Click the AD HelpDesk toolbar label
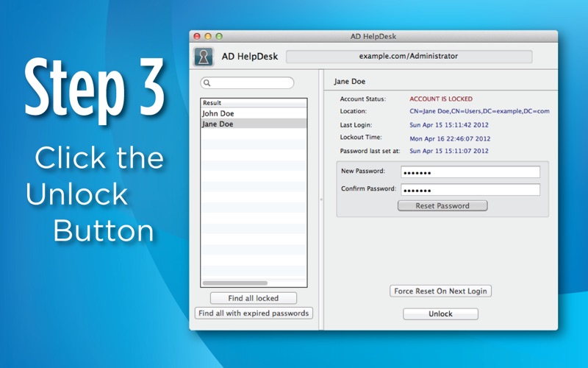588x368 pixels. (250, 57)
